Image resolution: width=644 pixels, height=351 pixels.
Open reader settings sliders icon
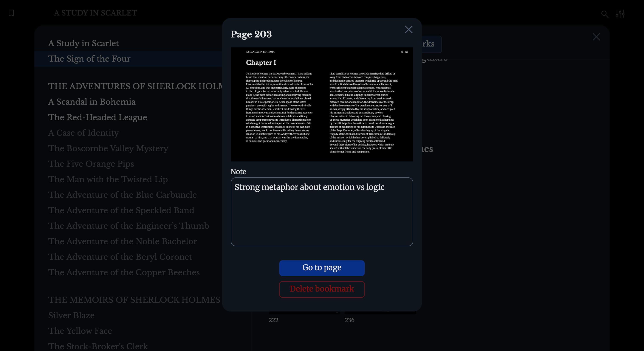(620, 14)
